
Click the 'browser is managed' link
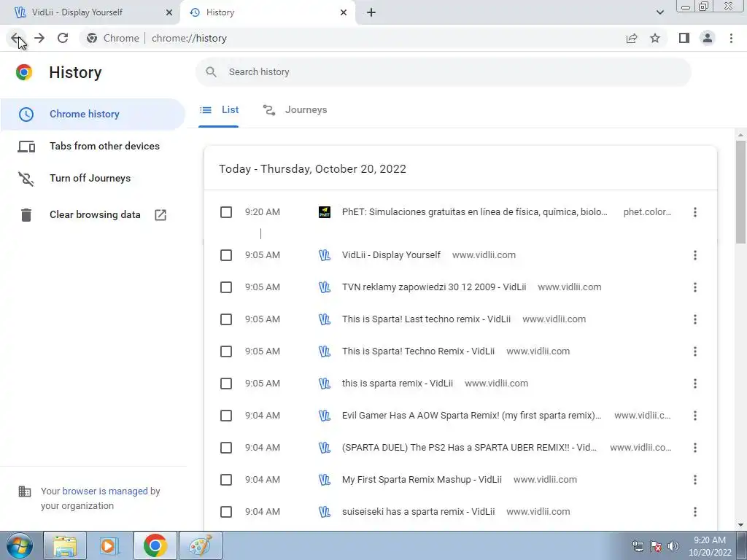pos(105,491)
